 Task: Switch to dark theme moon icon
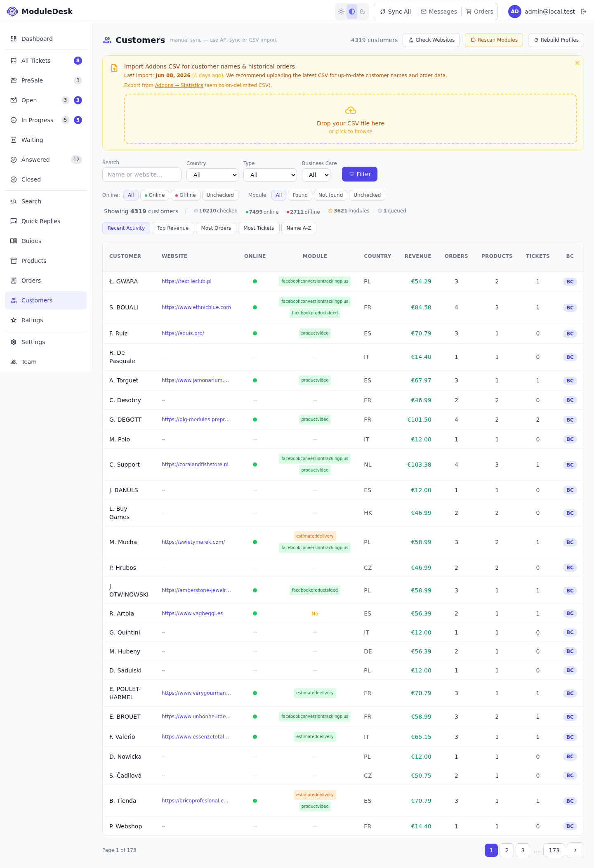[x=363, y=12]
